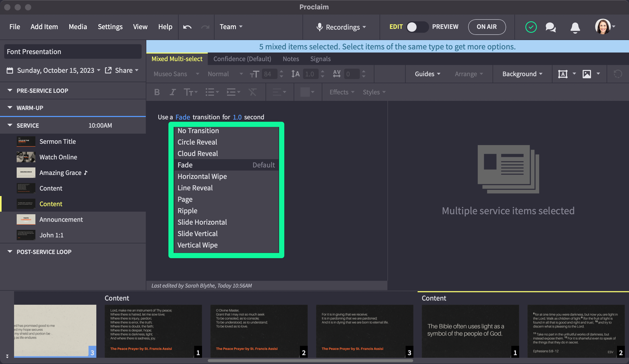Select the Bible light symbol slide thumbnail

coord(470,331)
